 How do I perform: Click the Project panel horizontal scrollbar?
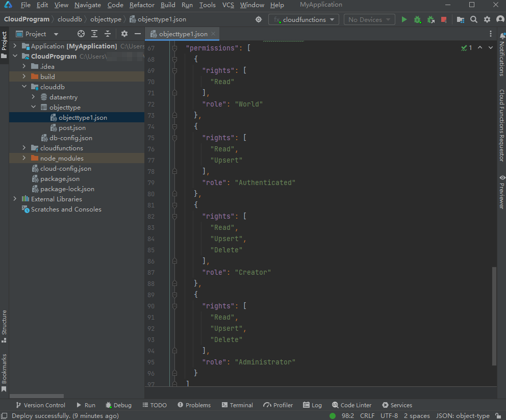click(37, 396)
